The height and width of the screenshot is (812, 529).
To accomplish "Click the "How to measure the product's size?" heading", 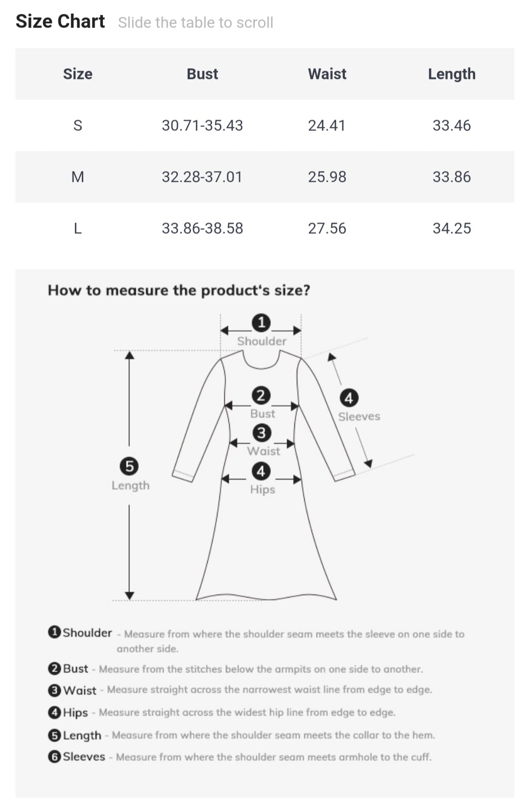I will point(179,290).
